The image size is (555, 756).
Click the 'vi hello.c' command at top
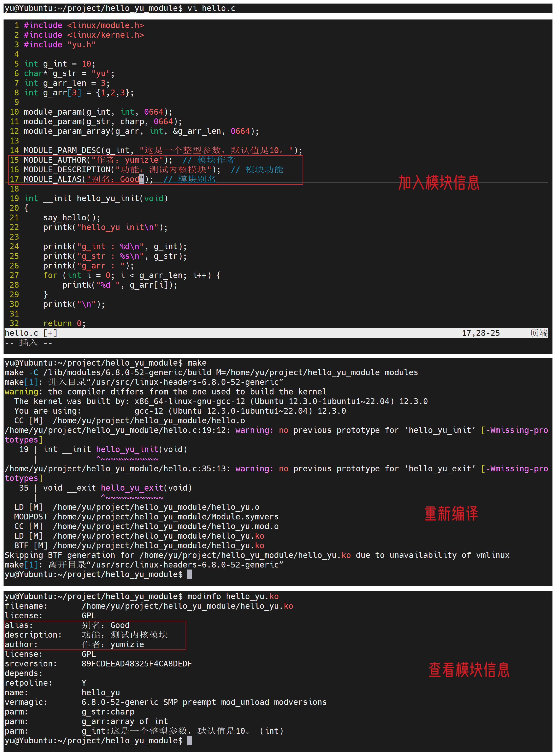tap(211, 8)
